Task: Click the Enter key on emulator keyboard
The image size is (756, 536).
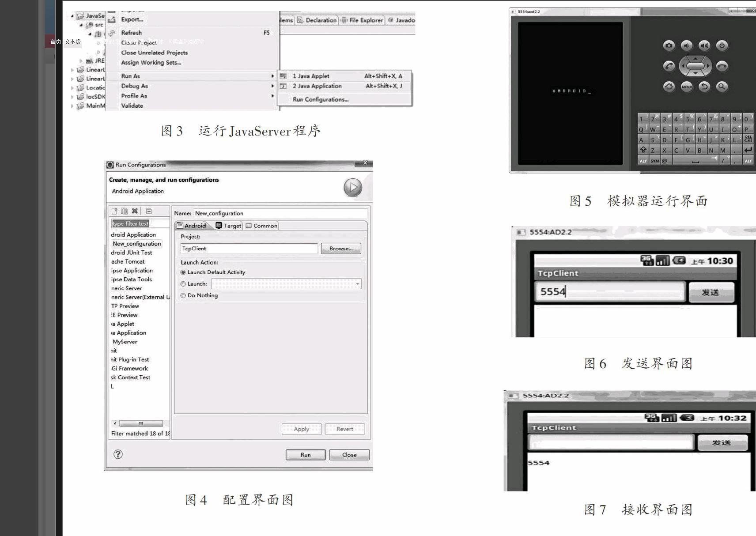Action: [748, 150]
